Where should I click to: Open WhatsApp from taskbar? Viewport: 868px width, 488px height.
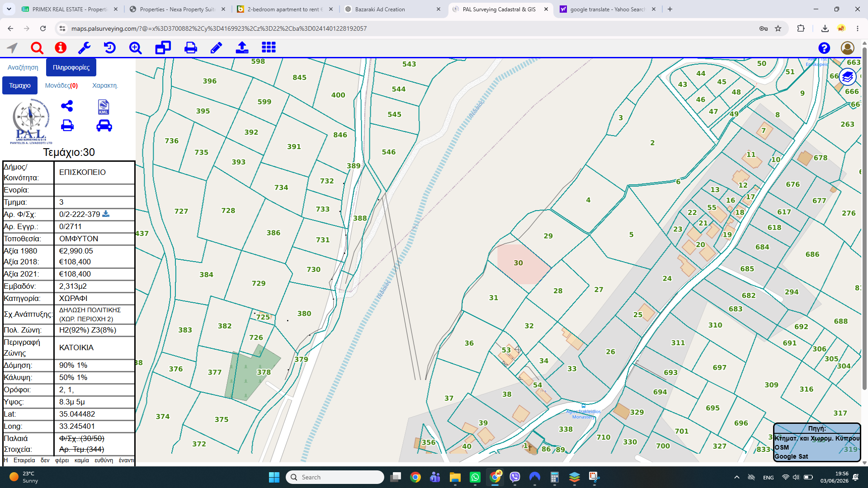[475, 477]
